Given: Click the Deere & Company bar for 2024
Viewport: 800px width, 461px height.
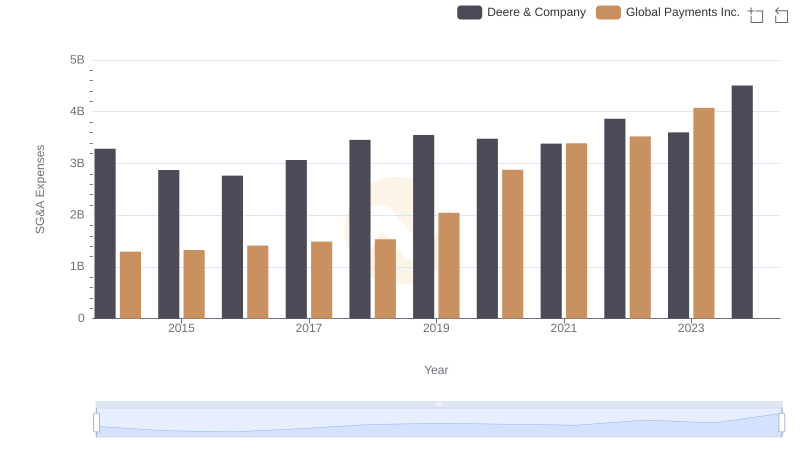Looking at the screenshot, I should [x=742, y=202].
